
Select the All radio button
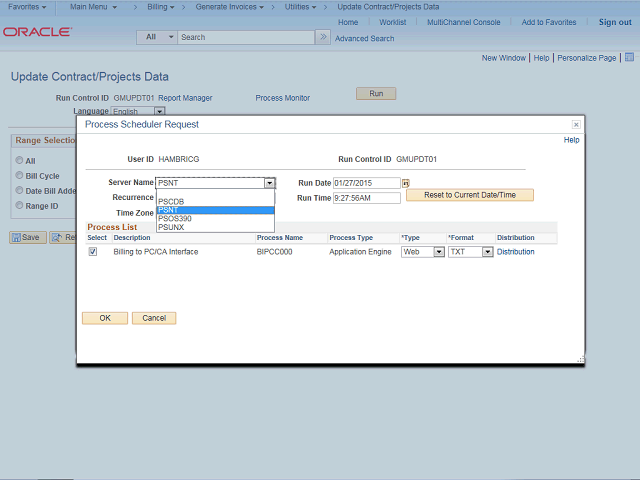[x=18, y=161]
